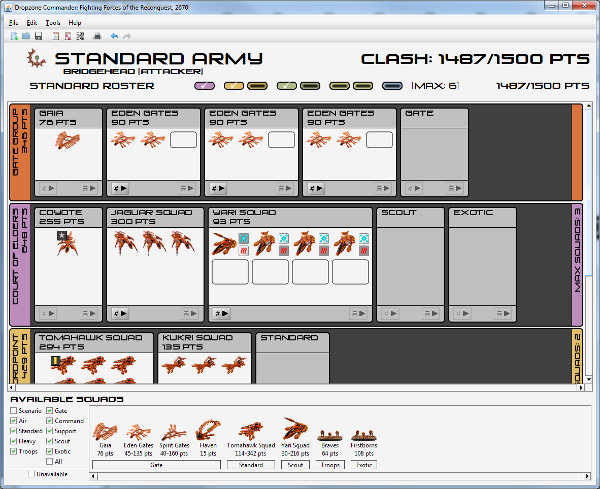Click the Exotic category bar under Firstborns
The width and height of the screenshot is (600, 489).
click(x=364, y=465)
